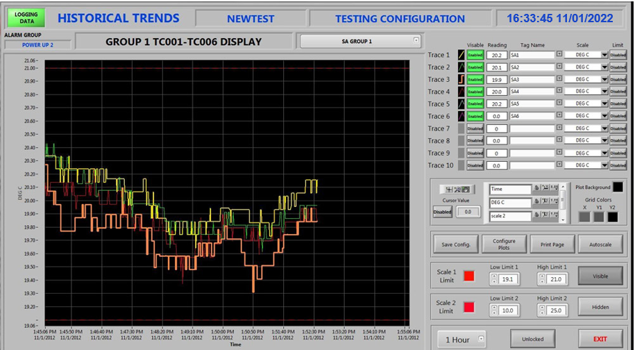This screenshot has width=644, height=350.
Task: Click the POWER UP 2 alarm group label
Action: click(x=37, y=44)
